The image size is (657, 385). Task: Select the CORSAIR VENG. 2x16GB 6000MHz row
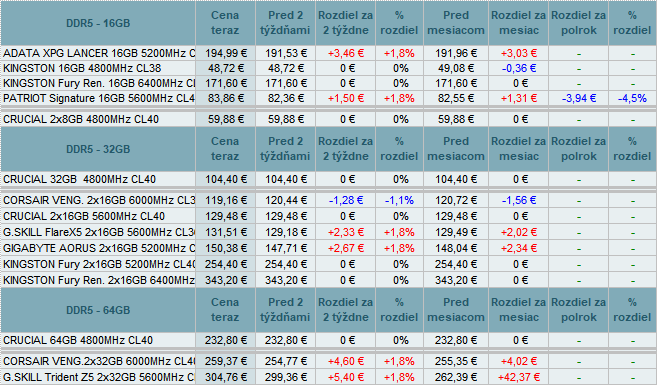tap(328, 200)
